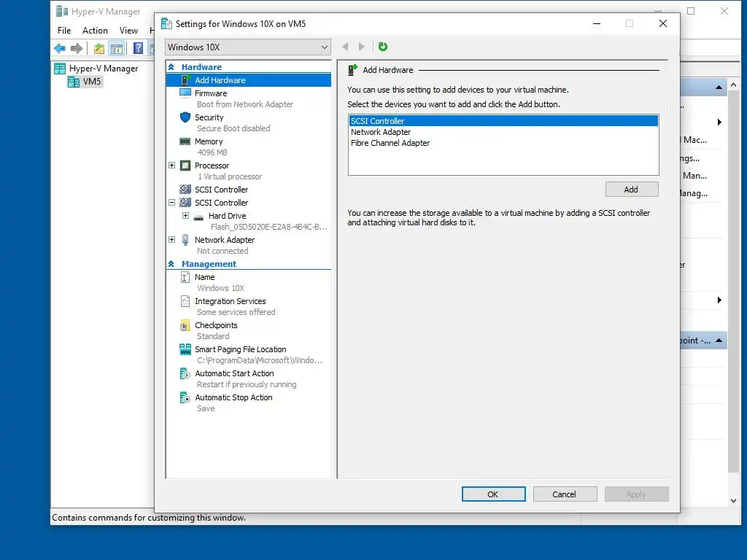The width and height of the screenshot is (747, 560).
Task: Click the first SCSI Controller icon
Action: [x=185, y=189]
